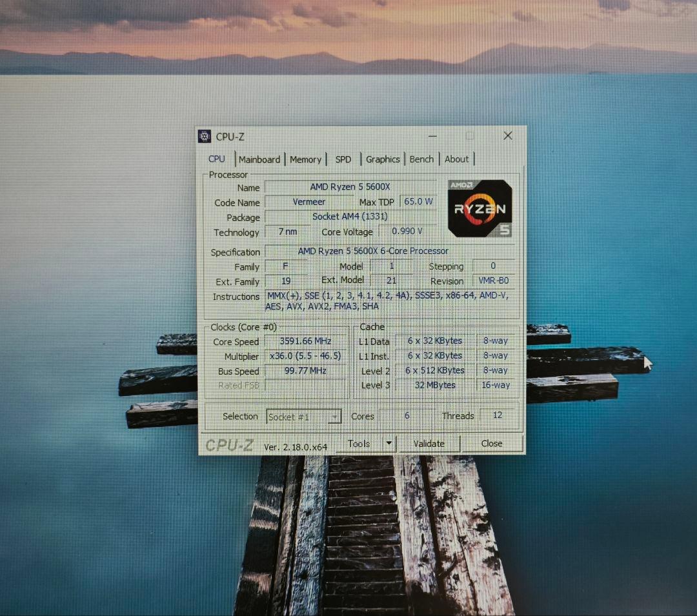Click the Name field AMD Ryzen 5 5600X
The width and height of the screenshot is (697, 616).
pos(350,186)
